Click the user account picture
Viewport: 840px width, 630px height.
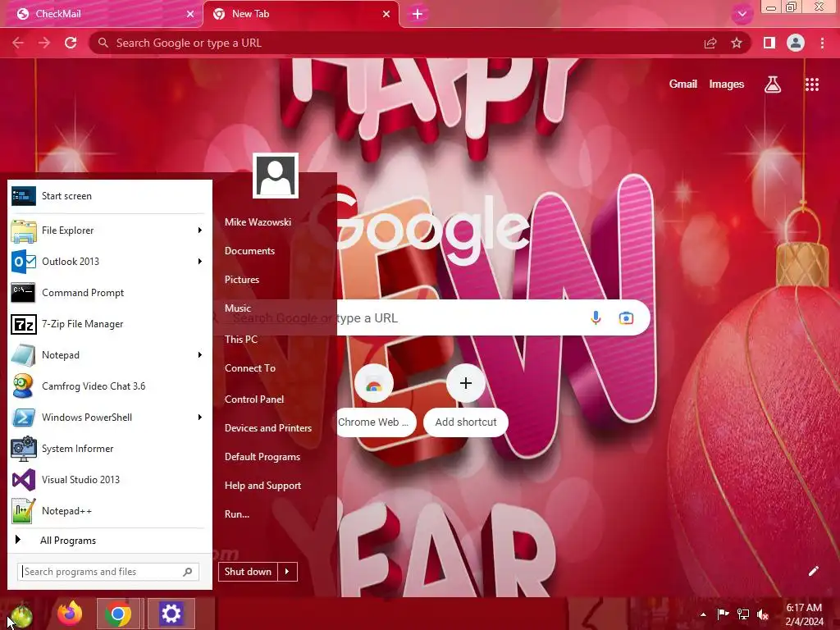(x=276, y=176)
